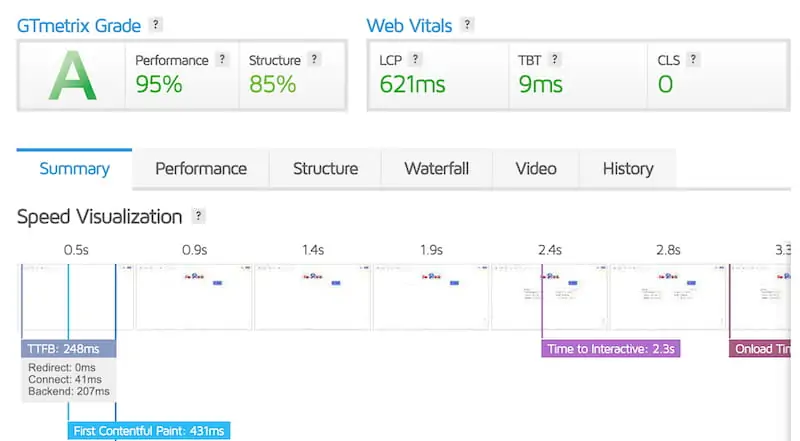Switch to the Summary tab

tap(74, 168)
